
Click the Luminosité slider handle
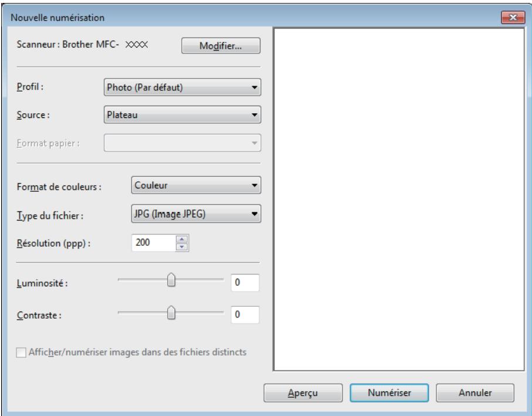tap(171, 280)
